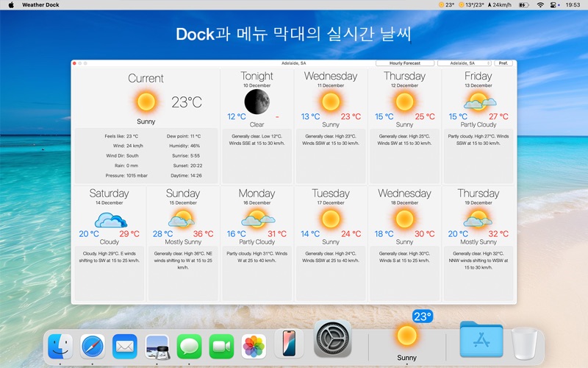Click the Wind: 24 km/h text
Screen dimensions: 588x368
(128, 146)
